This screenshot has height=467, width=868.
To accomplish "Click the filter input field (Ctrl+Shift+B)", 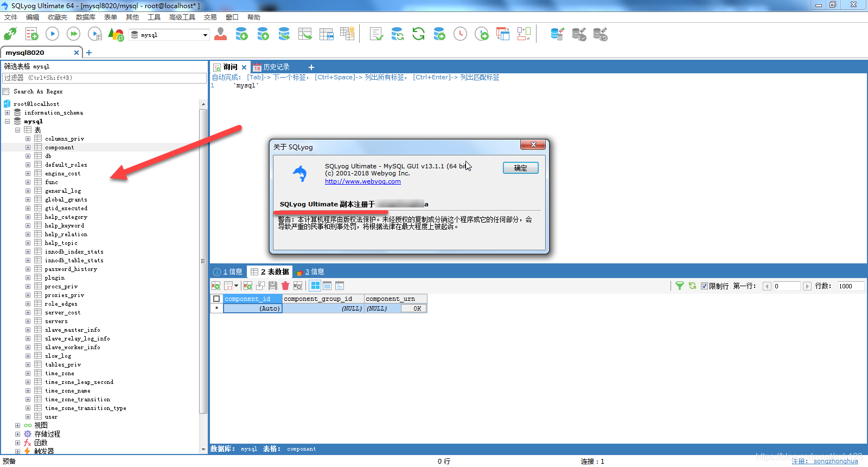I will point(104,78).
